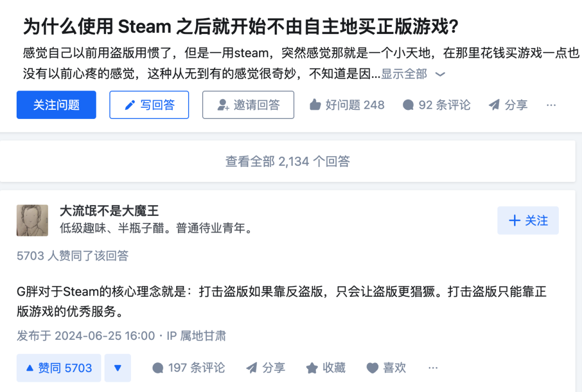Downvote the answer with the down-arrow button
Viewport: 582px width, 392px height.
point(117,368)
